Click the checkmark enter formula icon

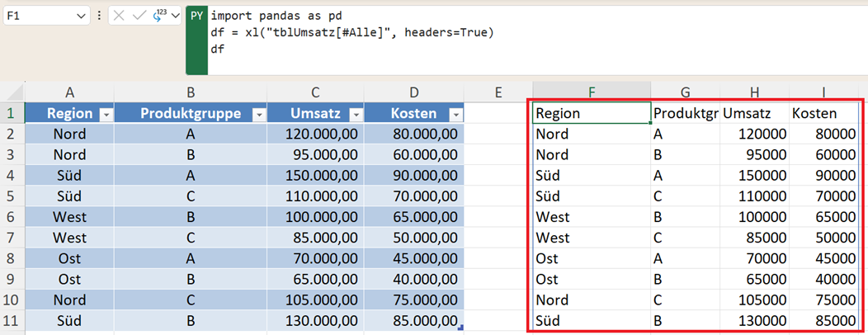[x=139, y=16]
